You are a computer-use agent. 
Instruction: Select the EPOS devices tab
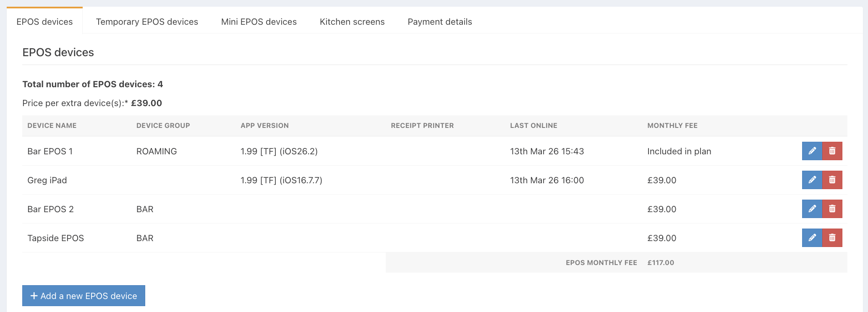[x=44, y=22]
